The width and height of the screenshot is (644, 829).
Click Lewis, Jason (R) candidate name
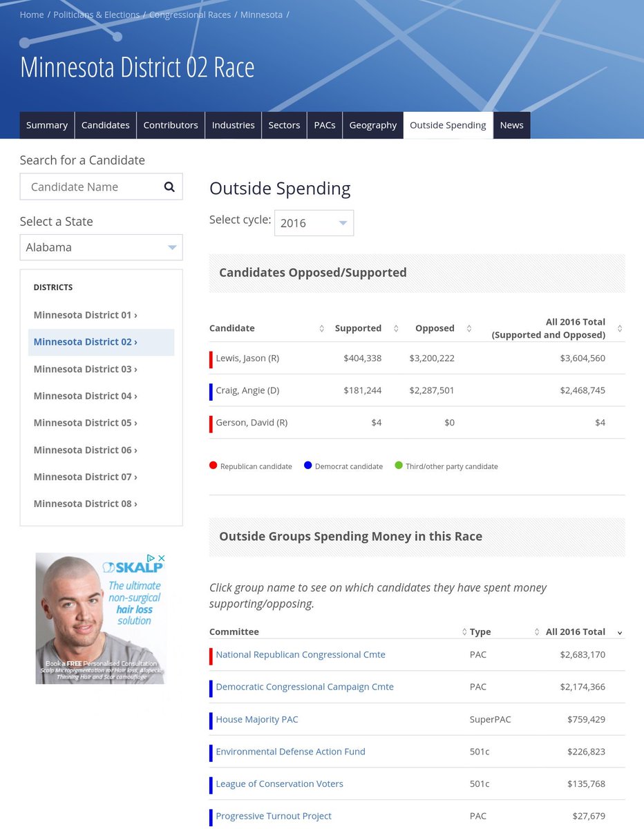(x=247, y=359)
